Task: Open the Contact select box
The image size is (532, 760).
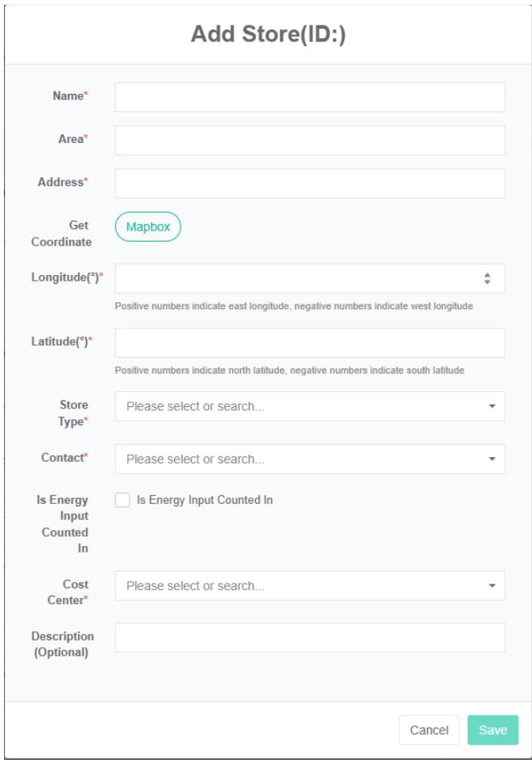Action: click(302, 459)
